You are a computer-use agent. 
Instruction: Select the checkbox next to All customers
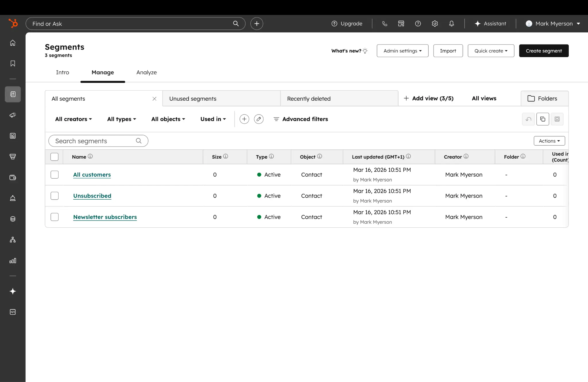(x=55, y=174)
